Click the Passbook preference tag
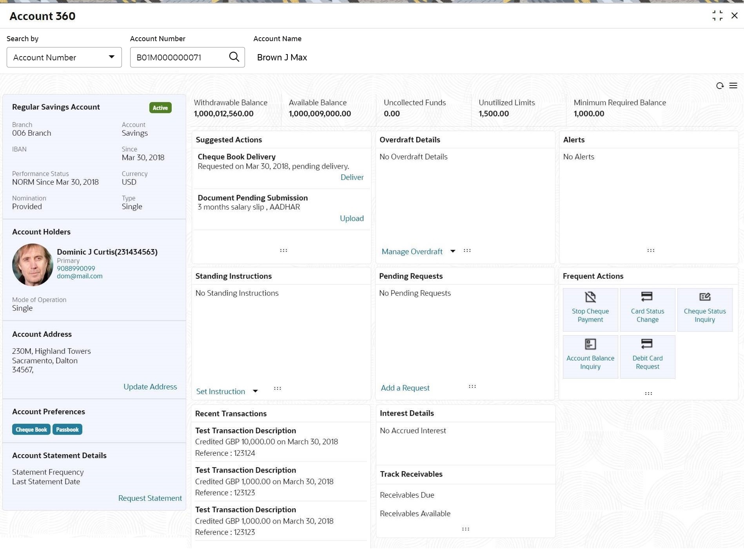 coord(67,429)
